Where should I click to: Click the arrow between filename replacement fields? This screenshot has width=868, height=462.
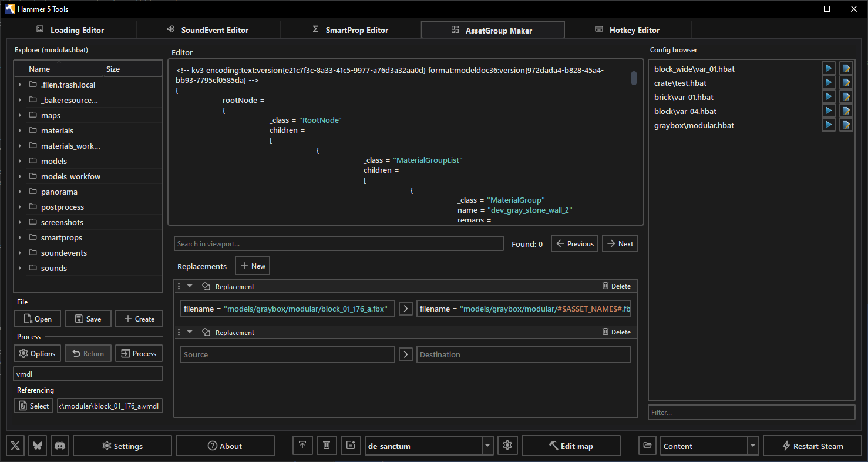click(x=405, y=309)
